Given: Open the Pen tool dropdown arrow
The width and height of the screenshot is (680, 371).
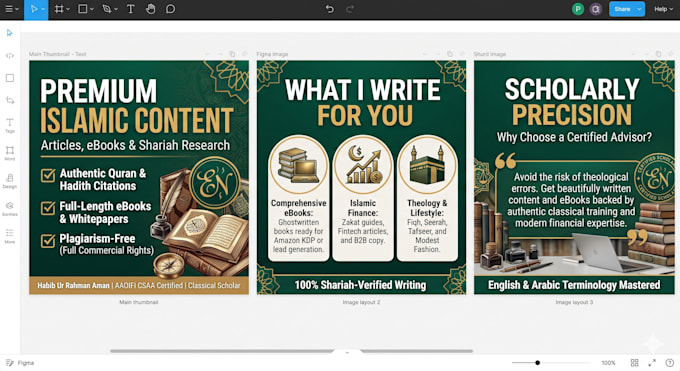Looking at the screenshot, I should click(x=116, y=10).
